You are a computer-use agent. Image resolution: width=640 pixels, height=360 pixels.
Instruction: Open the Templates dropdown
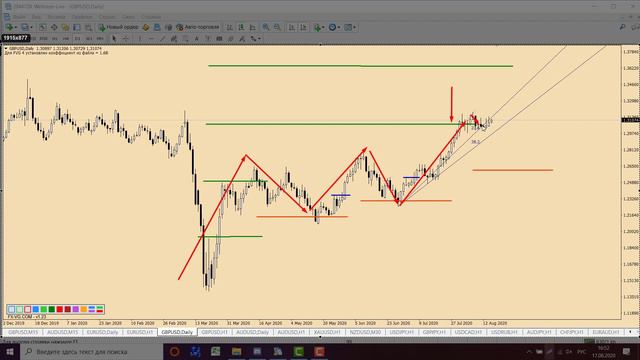[350, 27]
